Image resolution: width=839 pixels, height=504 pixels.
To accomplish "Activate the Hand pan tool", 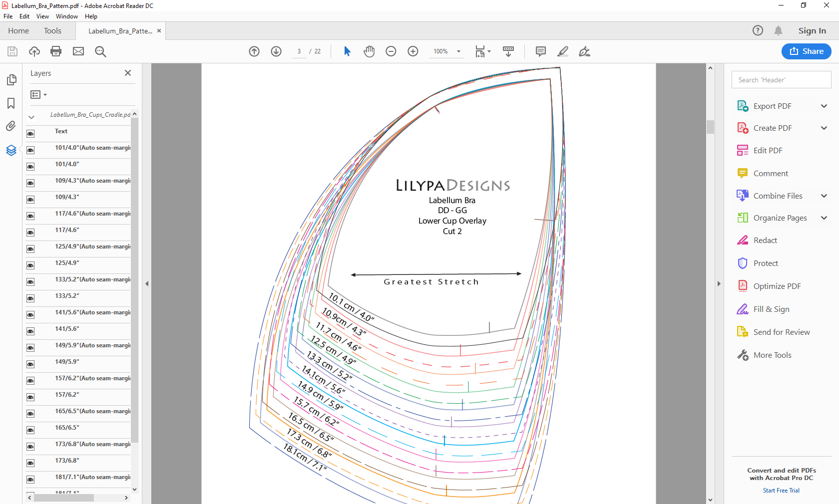I will (x=369, y=51).
